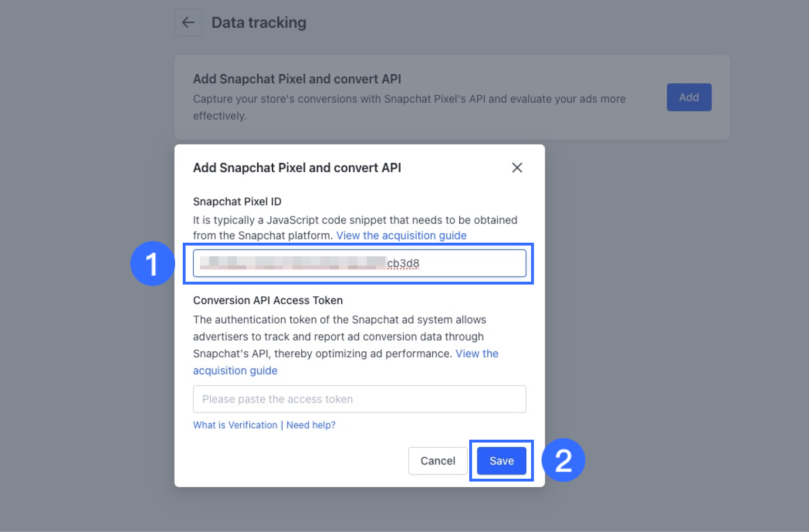Open the Pixel ID acquisition guide link

coord(401,236)
